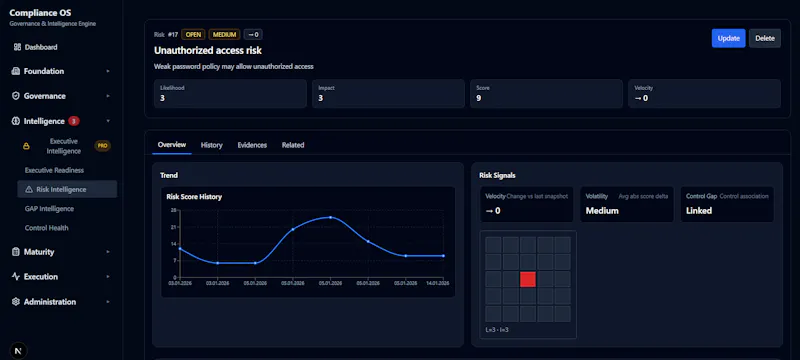Click the round N logo badge
800x360 pixels.
[x=18, y=351]
